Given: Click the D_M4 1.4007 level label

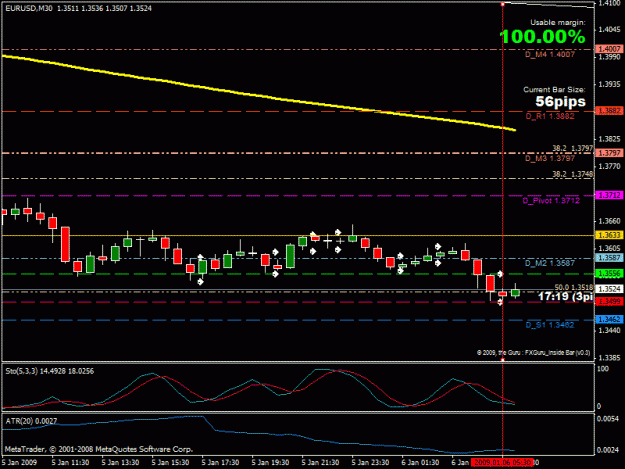Looking at the screenshot, I should pos(550,55).
